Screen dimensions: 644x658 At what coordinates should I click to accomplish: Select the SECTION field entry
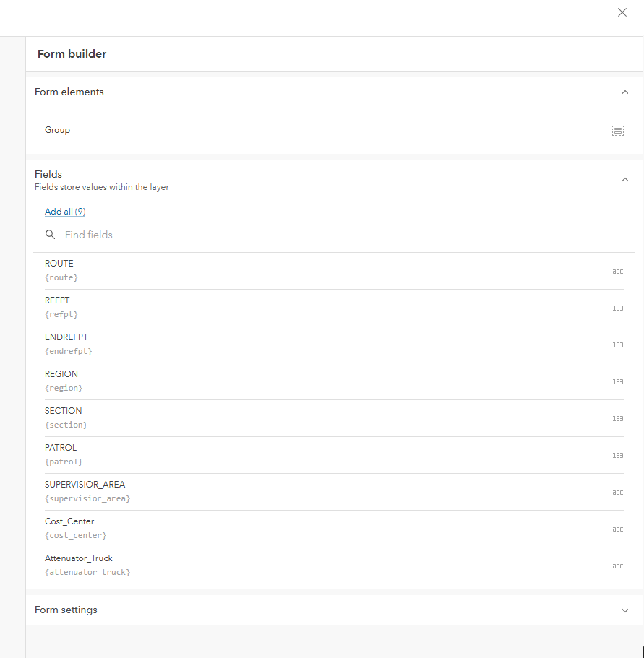(217, 417)
